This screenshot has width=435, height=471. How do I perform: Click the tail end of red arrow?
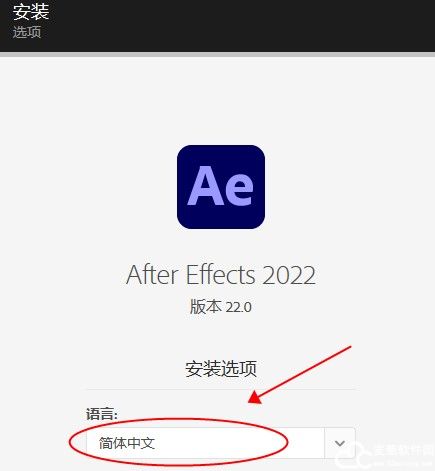tap(350, 347)
